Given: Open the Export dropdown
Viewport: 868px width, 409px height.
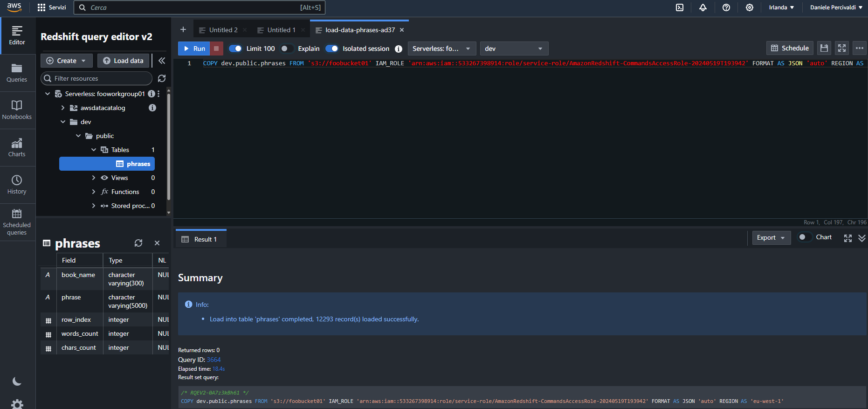Looking at the screenshot, I should click(x=772, y=238).
